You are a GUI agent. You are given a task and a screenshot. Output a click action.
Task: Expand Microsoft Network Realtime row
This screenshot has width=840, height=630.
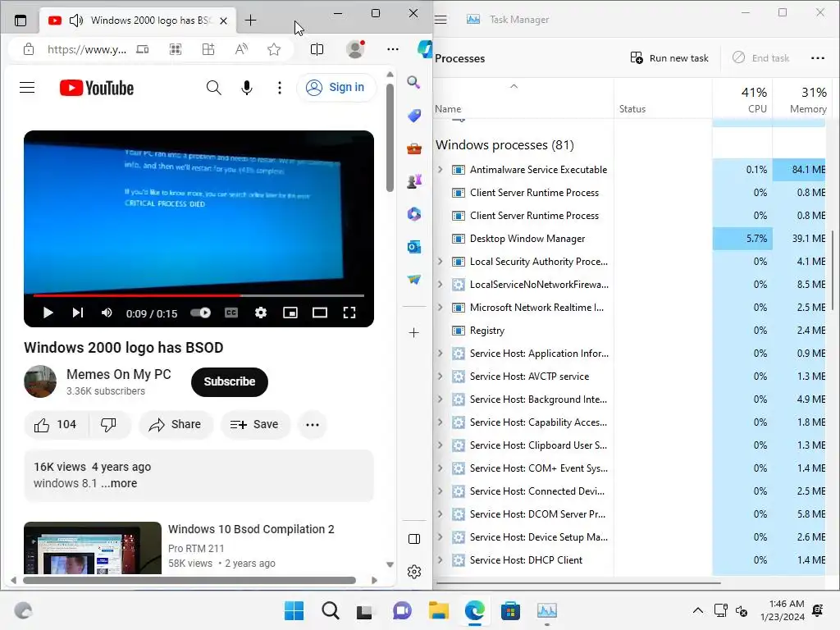tap(441, 308)
